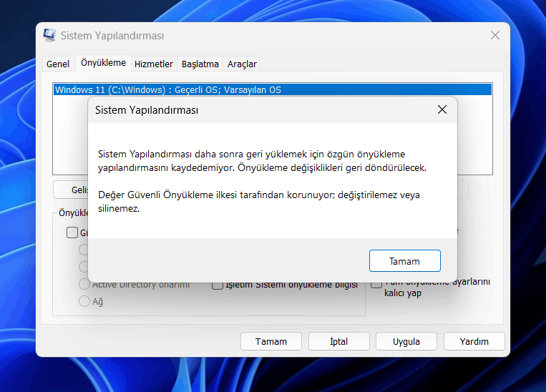
Task: Open help with Yardım button
Action: point(474,341)
